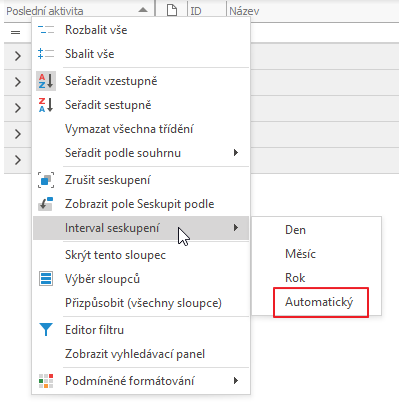Viewport: 399px width, 403px height.
Task: Expand the last grouped row chevron
Action: tap(18, 160)
